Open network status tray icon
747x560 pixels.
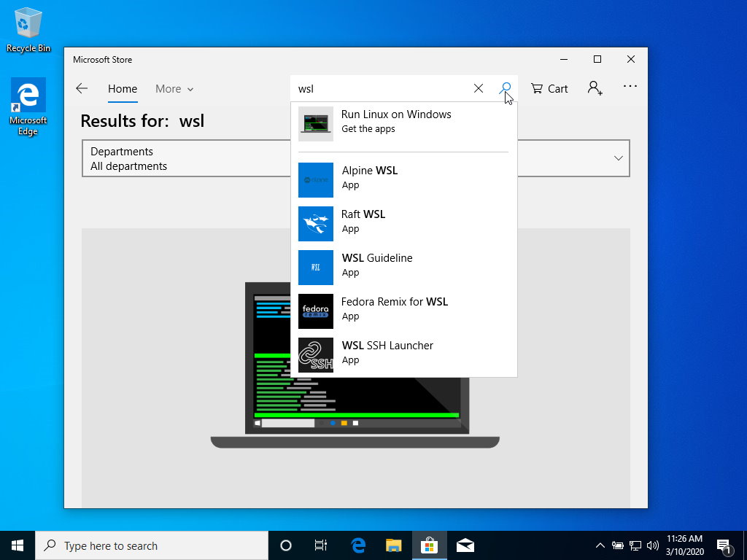[635, 545]
